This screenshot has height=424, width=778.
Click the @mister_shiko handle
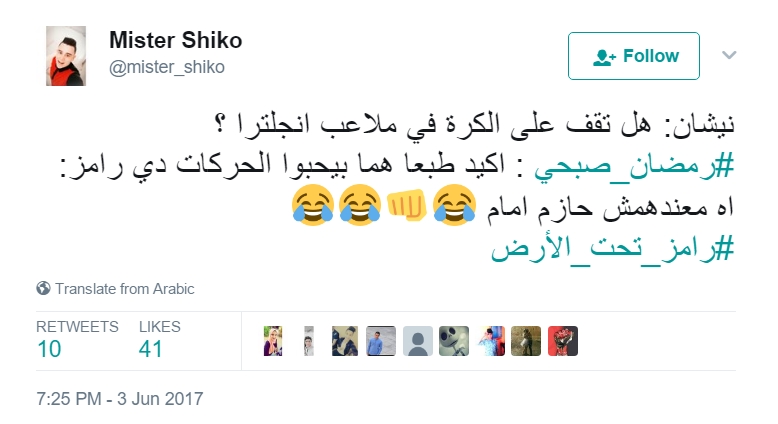167,67
